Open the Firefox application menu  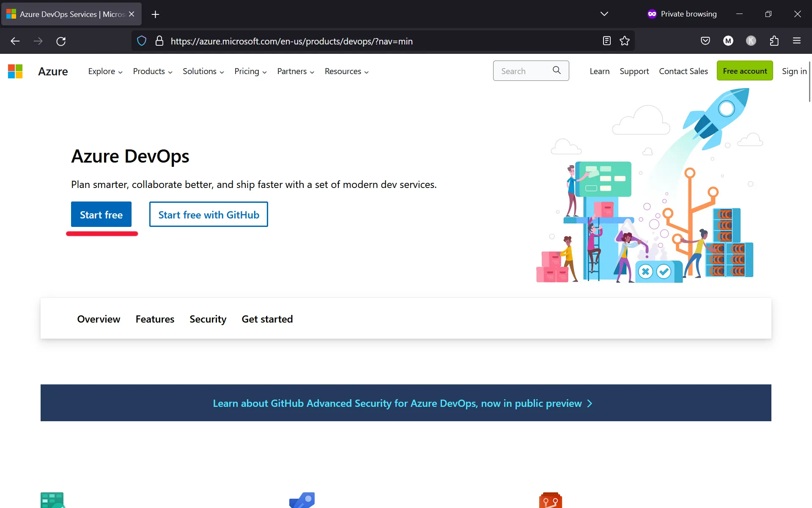(797, 41)
